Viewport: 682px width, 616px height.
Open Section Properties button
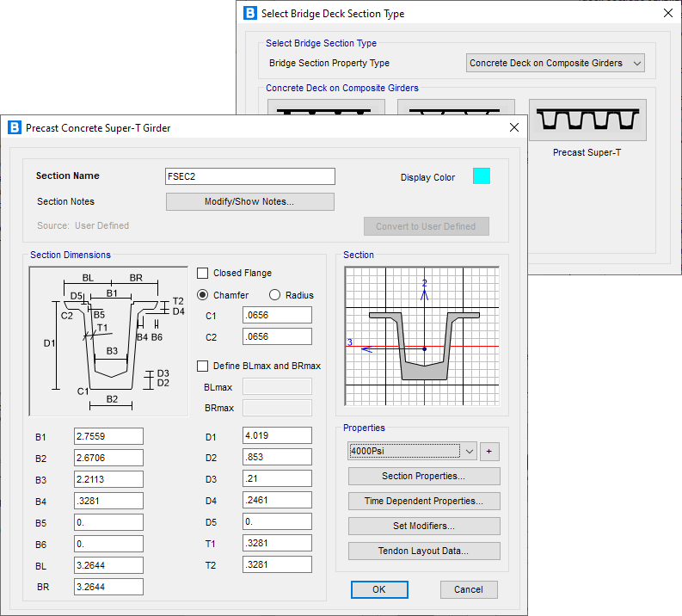pos(424,477)
